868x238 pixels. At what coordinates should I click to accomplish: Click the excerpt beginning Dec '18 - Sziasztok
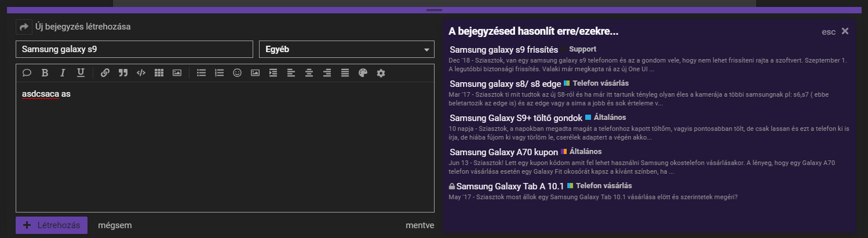point(648,64)
